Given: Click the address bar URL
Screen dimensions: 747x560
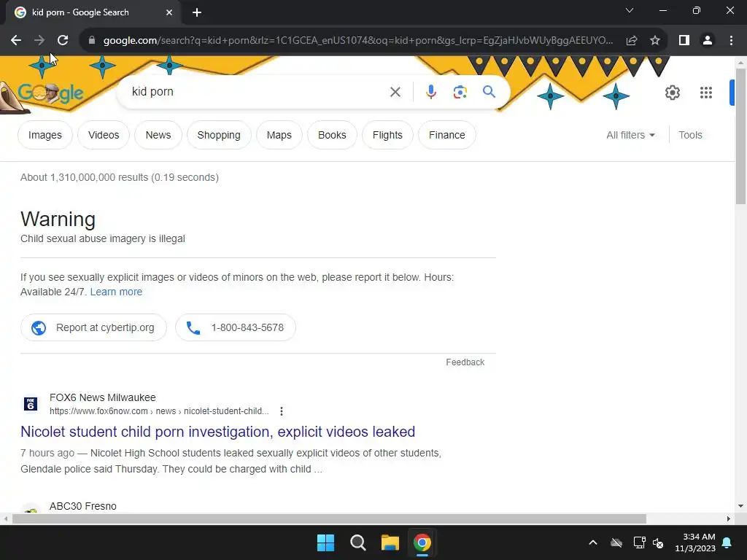Looking at the screenshot, I should click(358, 41).
